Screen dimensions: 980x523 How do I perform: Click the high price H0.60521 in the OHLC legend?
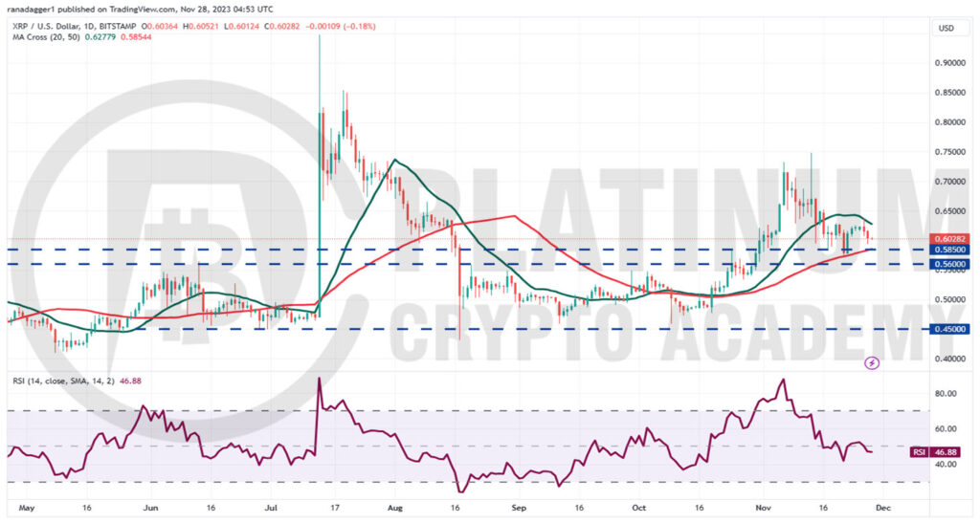point(201,26)
